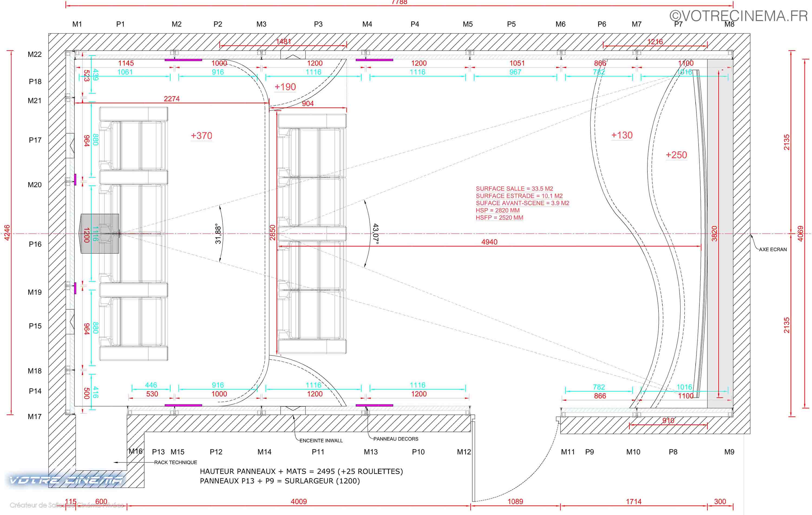Select the bottom dimension "1714"

634,501
